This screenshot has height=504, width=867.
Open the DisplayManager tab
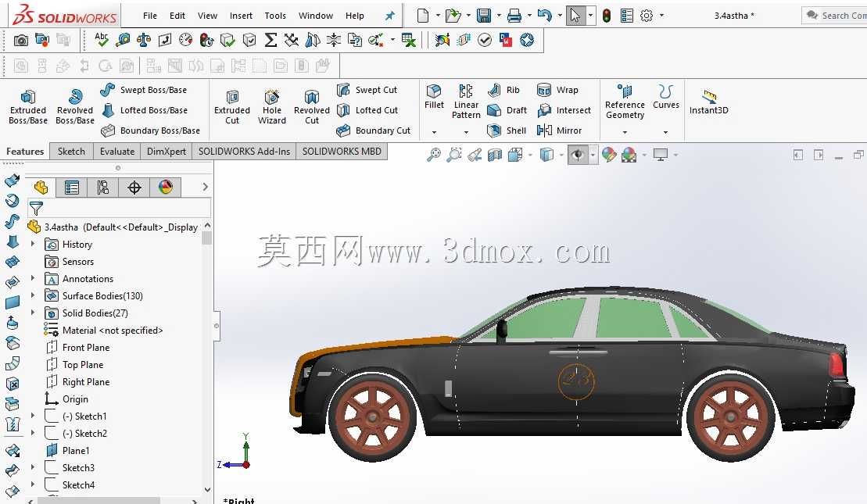click(x=165, y=188)
